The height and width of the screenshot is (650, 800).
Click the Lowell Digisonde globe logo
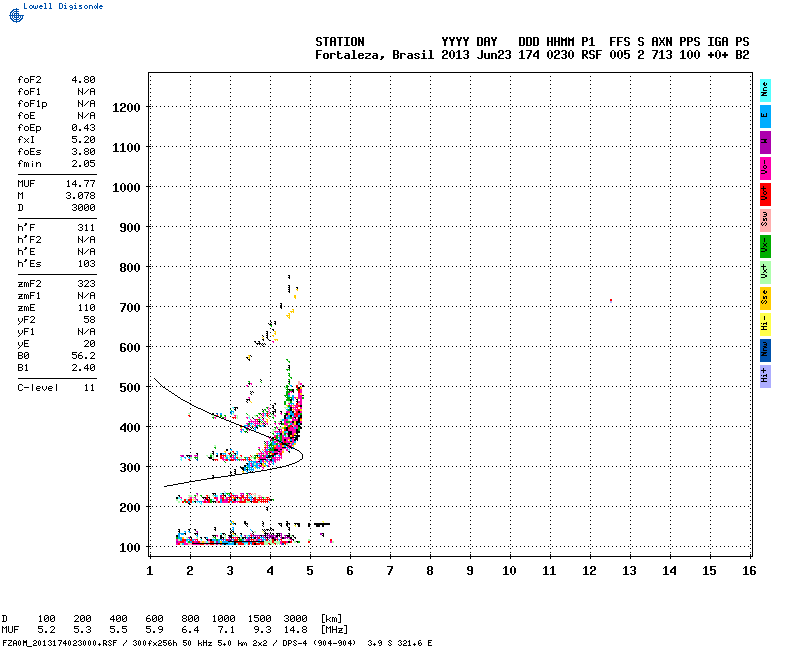tap(16, 16)
